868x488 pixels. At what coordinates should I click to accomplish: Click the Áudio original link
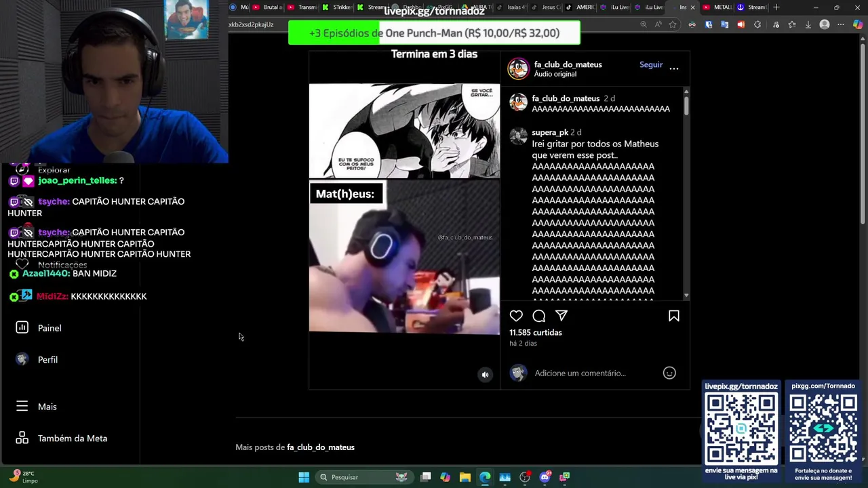(x=555, y=74)
